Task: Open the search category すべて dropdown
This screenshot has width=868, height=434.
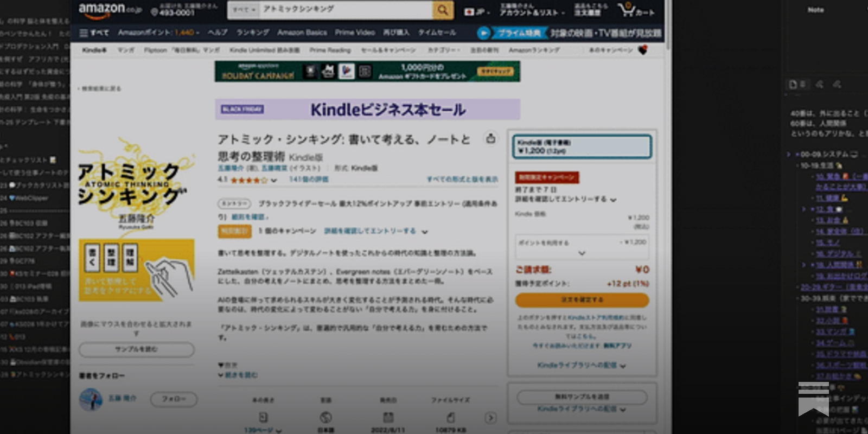Action: (243, 10)
